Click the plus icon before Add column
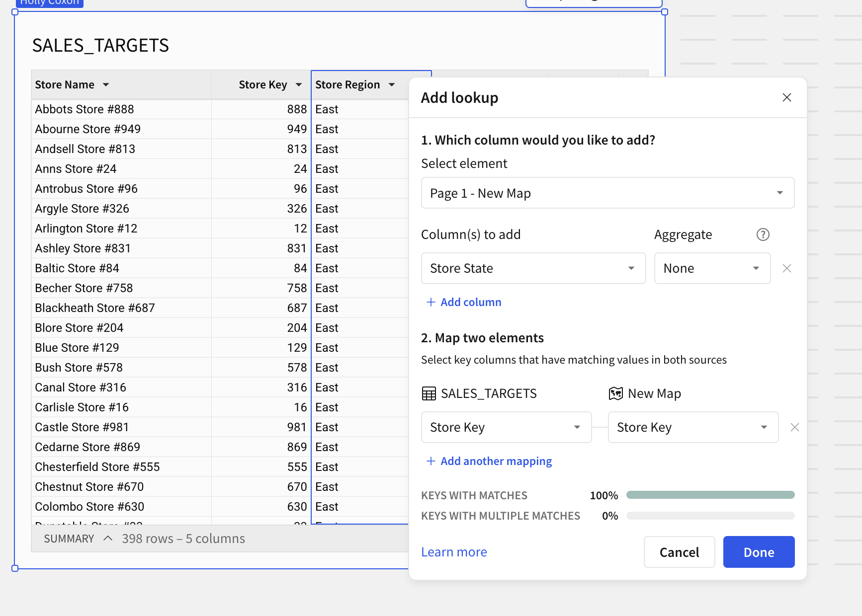Screen dimensions: 862x616 point(431,302)
